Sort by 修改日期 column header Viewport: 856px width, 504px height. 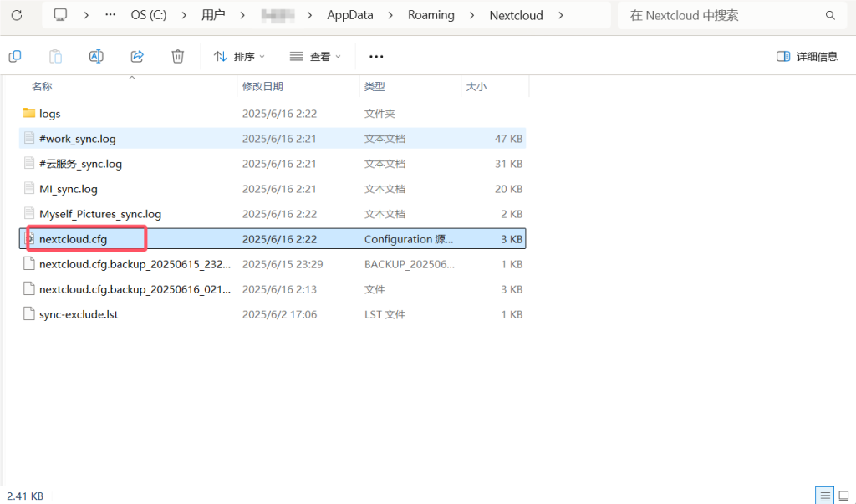click(262, 86)
